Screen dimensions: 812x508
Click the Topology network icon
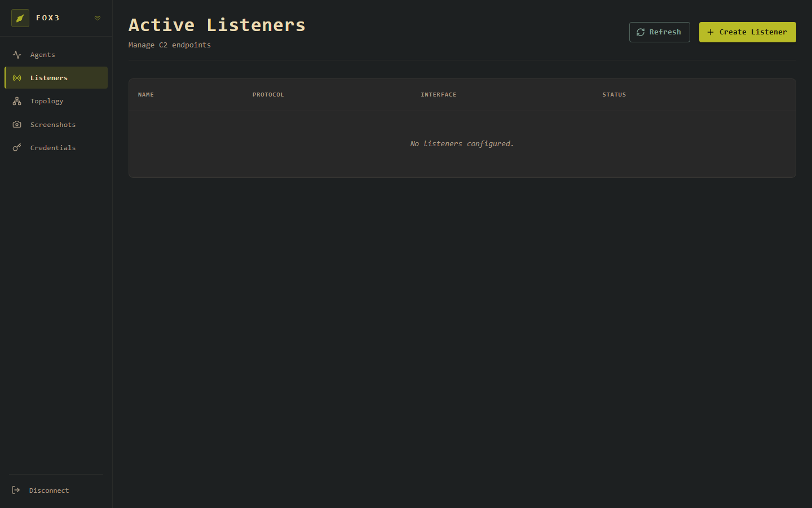pyautogui.click(x=17, y=101)
